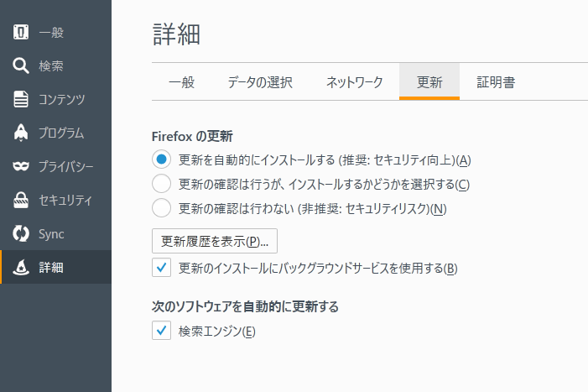Click the 更新履歴を表示 button
Viewport: 588px width, 392px height.
click(x=214, y=241)
